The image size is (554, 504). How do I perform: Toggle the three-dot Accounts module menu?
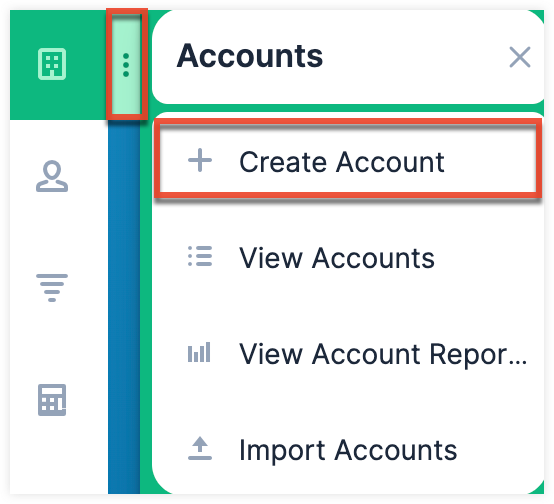pos(126,65)
